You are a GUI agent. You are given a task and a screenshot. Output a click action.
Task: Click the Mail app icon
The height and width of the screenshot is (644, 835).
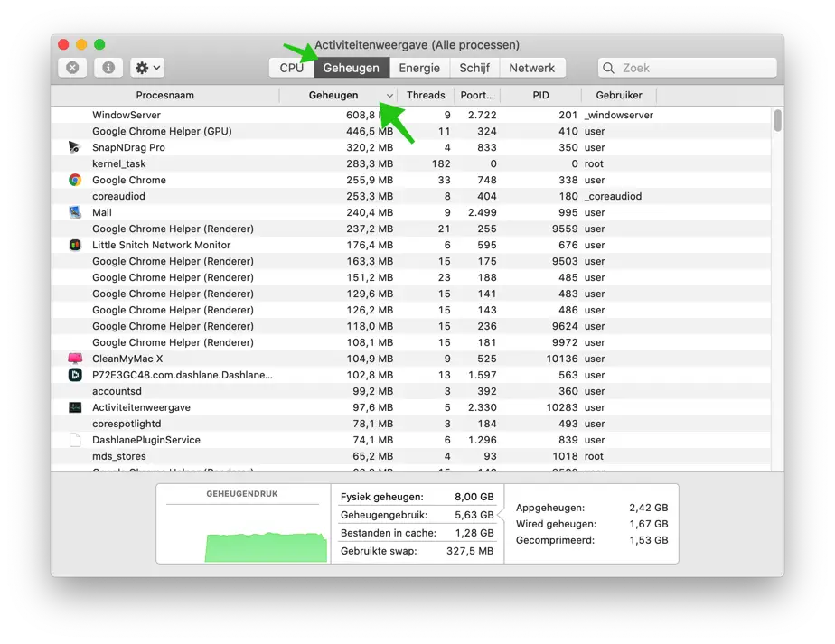[x=75, y=212]
